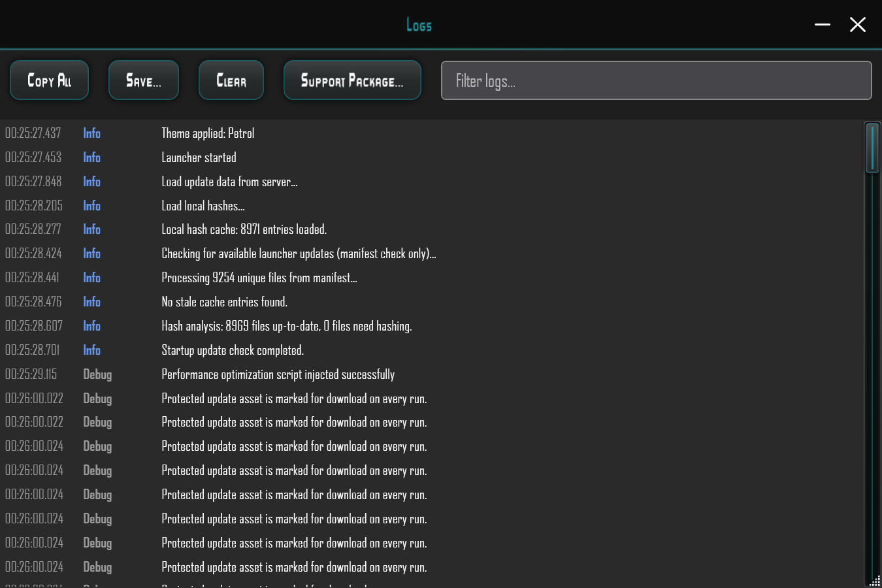Click the Logs window title
Screen dimensions: 882x588
(419, 25)
